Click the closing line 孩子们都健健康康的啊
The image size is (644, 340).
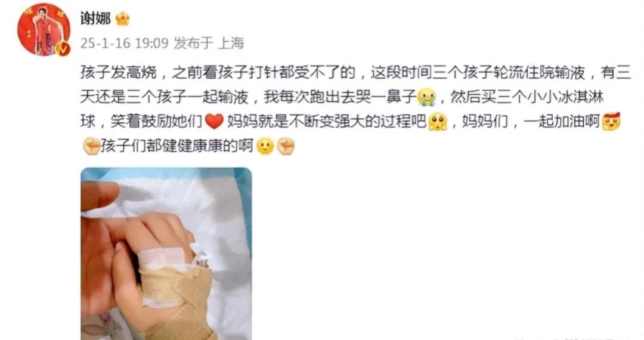coord(177,146)
